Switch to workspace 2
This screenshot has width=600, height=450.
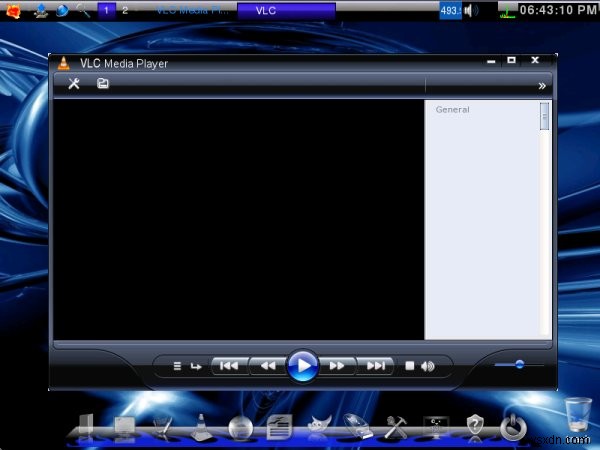tap(125, 10)
